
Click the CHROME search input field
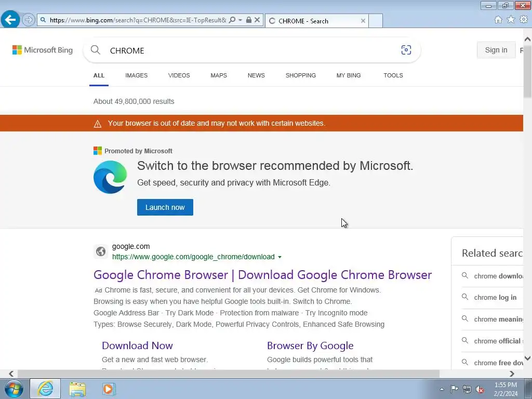(x=251, y=50)
